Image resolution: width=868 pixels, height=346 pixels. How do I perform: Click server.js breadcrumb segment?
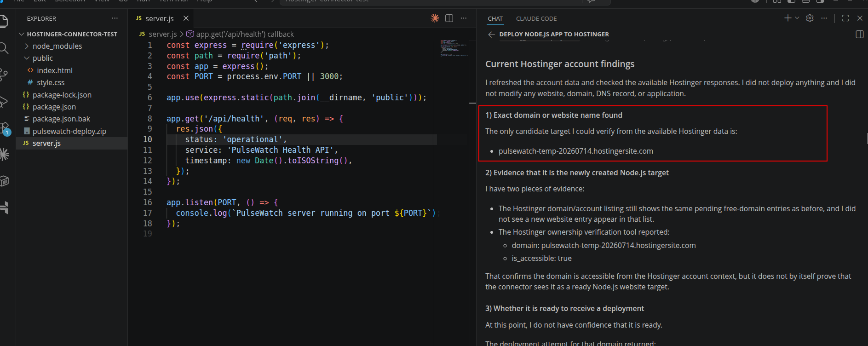coord(162,34)
